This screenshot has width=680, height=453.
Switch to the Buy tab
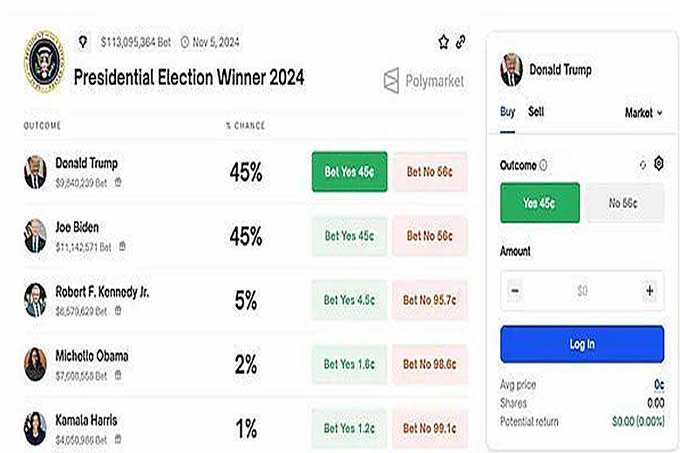(x=507, y=112)
